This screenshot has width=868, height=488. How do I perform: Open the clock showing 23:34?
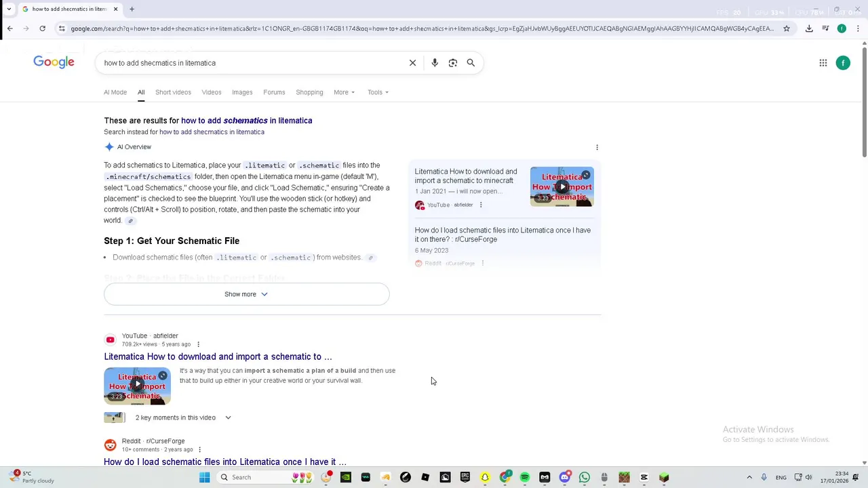click(834, 477)
